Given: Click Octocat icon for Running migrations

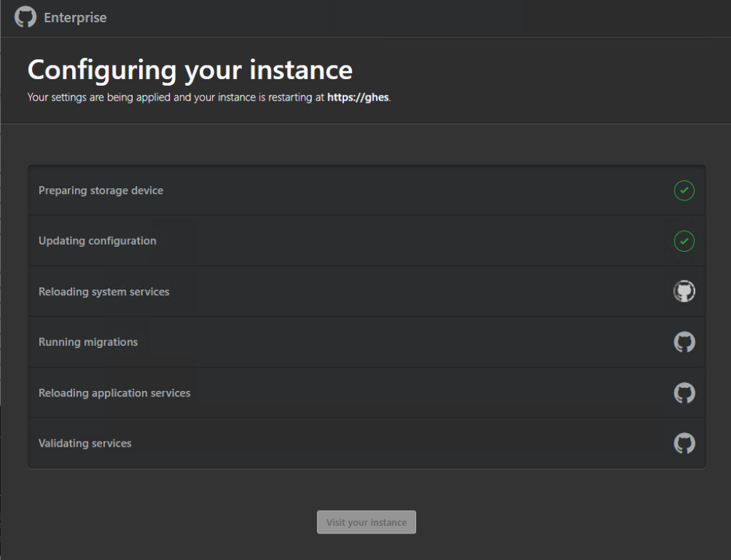Looking at the screenshot, I should coord(685,342).
